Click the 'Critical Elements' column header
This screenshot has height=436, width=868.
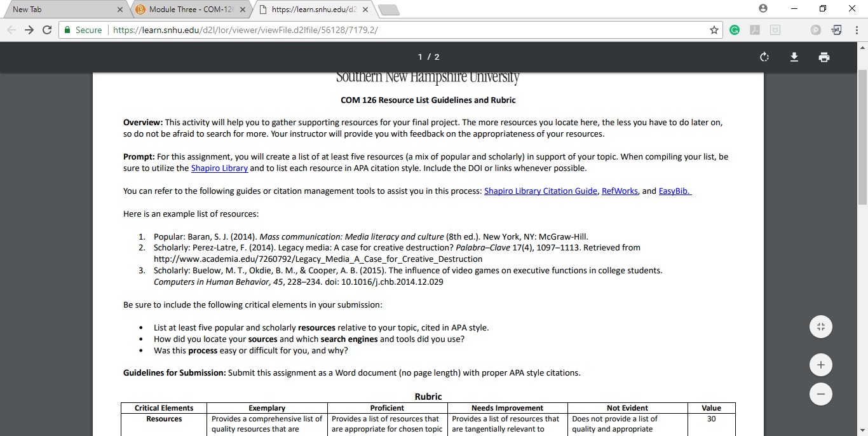click(164, 408)
